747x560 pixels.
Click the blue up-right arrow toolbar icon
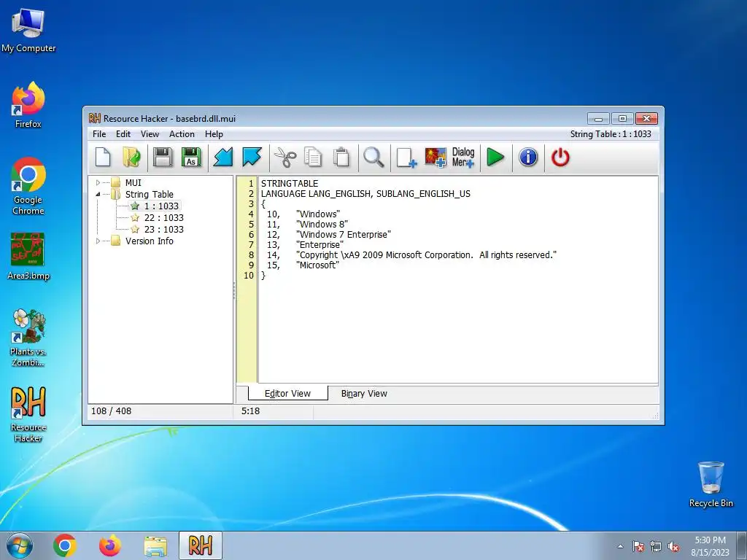252,157
